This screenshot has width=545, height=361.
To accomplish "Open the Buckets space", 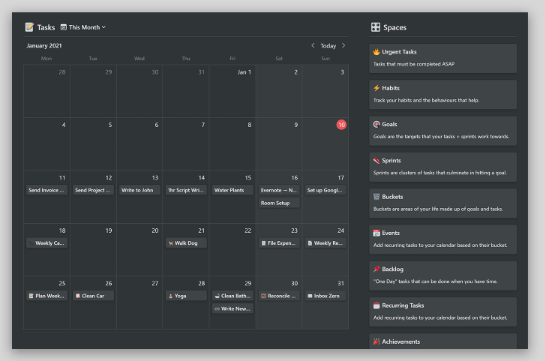I will [443, 203].
